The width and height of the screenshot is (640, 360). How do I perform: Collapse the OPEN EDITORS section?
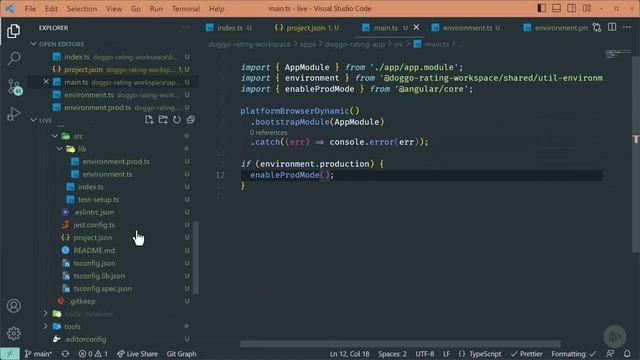pos(33,44)
